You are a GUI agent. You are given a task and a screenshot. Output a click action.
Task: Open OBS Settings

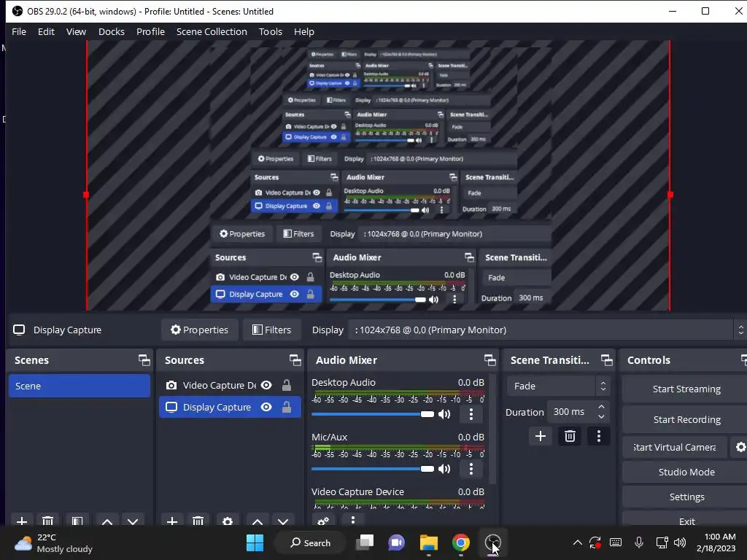686,497
